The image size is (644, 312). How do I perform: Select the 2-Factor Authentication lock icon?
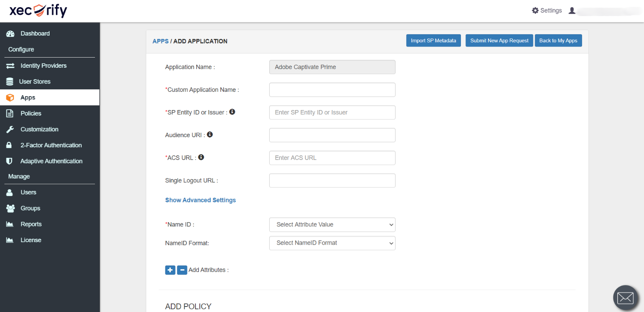coord(10,145)
